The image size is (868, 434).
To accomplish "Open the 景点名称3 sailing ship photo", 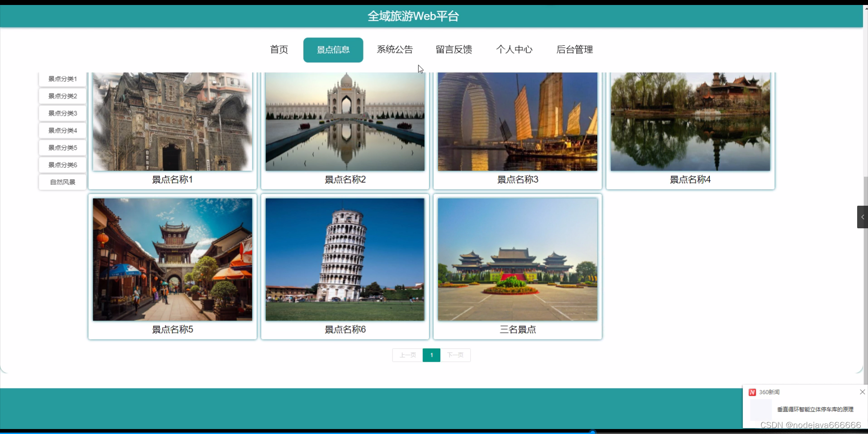I will (518, 122).
